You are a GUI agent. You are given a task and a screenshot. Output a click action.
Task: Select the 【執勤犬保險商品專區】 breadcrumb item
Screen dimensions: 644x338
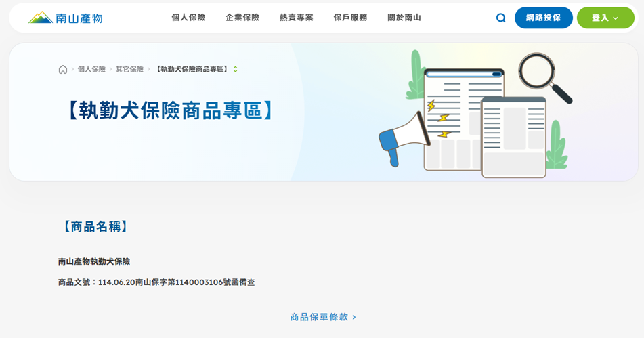(x=192, y=69)
